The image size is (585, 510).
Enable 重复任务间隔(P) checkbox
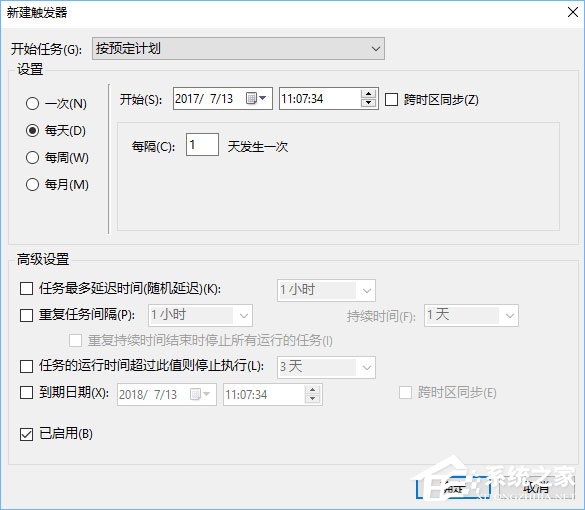coord(26,315)
